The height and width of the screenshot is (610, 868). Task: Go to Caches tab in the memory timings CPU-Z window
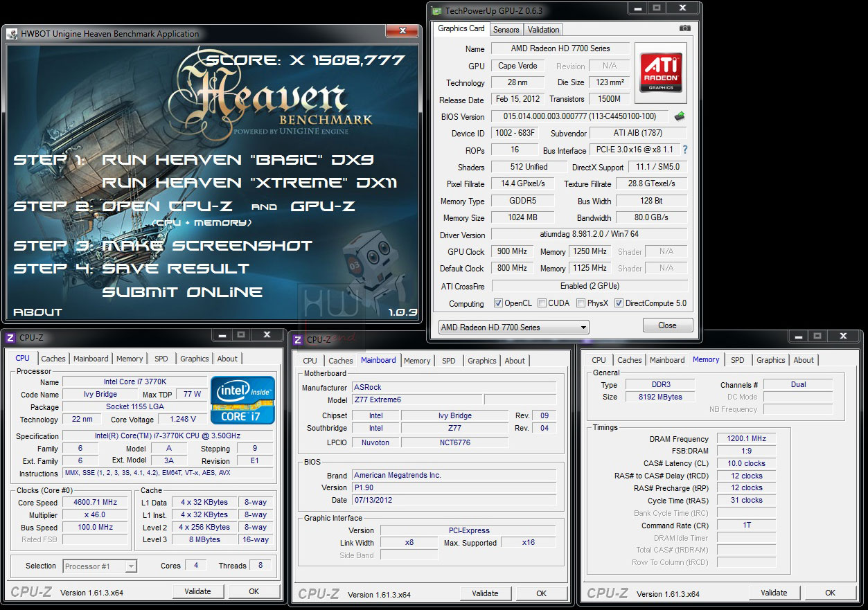[x=630, y=360]
